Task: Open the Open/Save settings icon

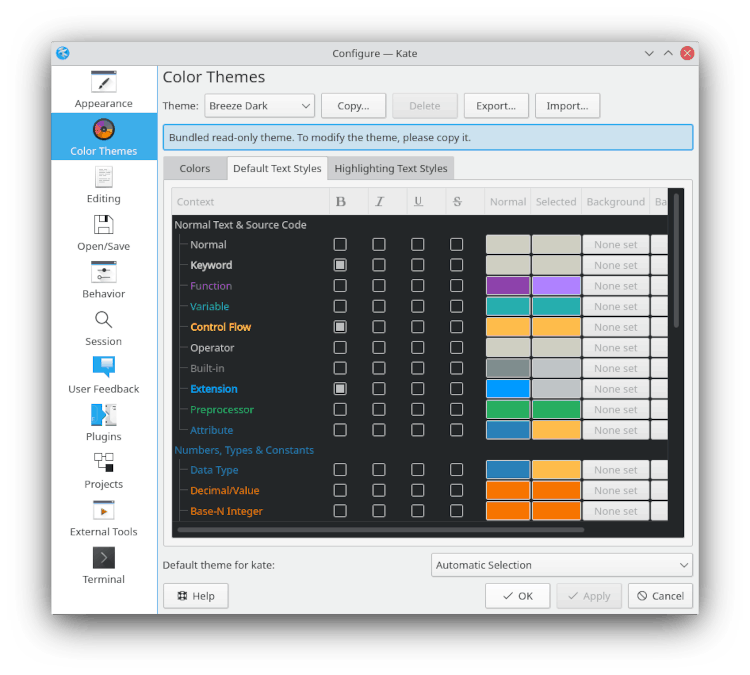Action: click(x=104, y=225)
